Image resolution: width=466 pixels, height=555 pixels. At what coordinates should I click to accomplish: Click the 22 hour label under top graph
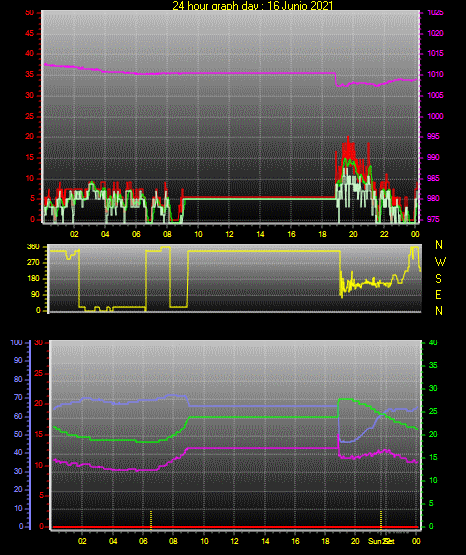point(384,234)
